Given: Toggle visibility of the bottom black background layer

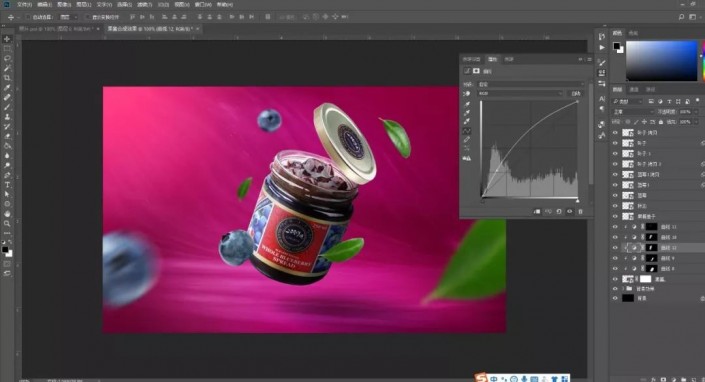Looking at the screenshot, I should 615,298.
